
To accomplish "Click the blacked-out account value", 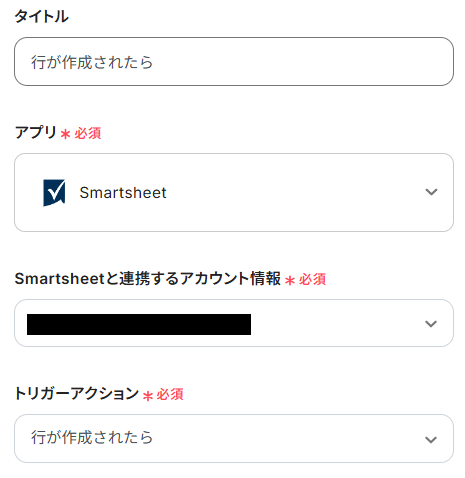I will [139, 324].
